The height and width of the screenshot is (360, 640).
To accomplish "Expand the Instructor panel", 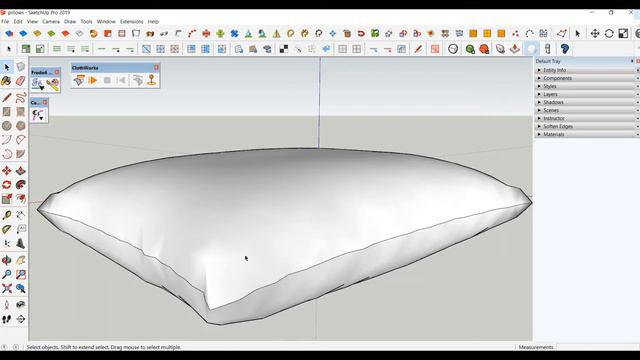I will pos(587,118).
